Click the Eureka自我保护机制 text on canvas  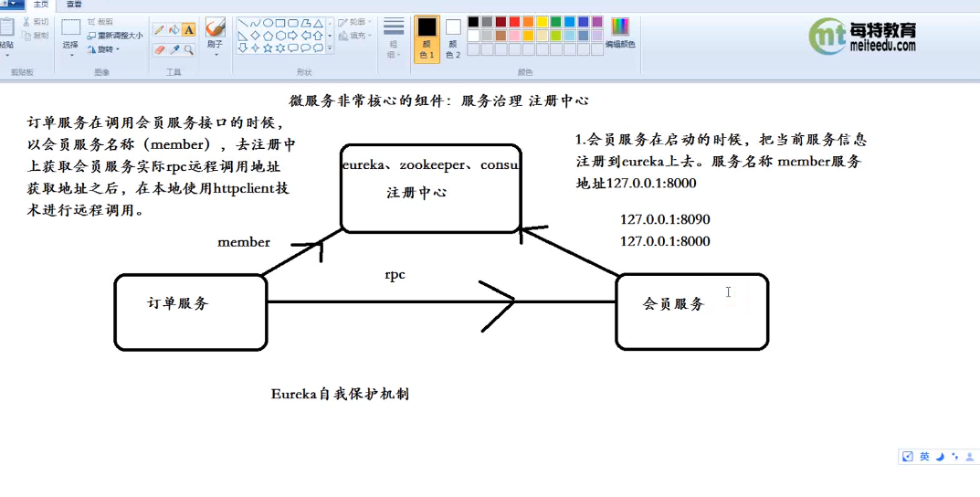[340, 394]
